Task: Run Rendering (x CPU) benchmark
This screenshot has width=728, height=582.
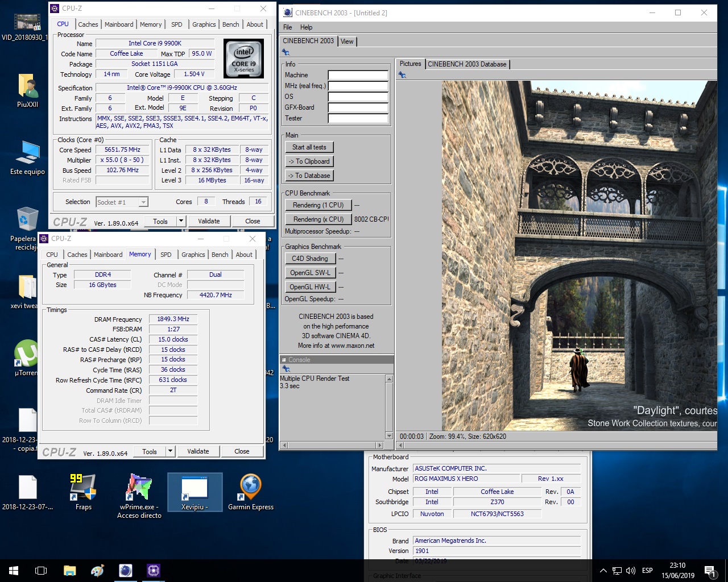Action: point(318,219)
